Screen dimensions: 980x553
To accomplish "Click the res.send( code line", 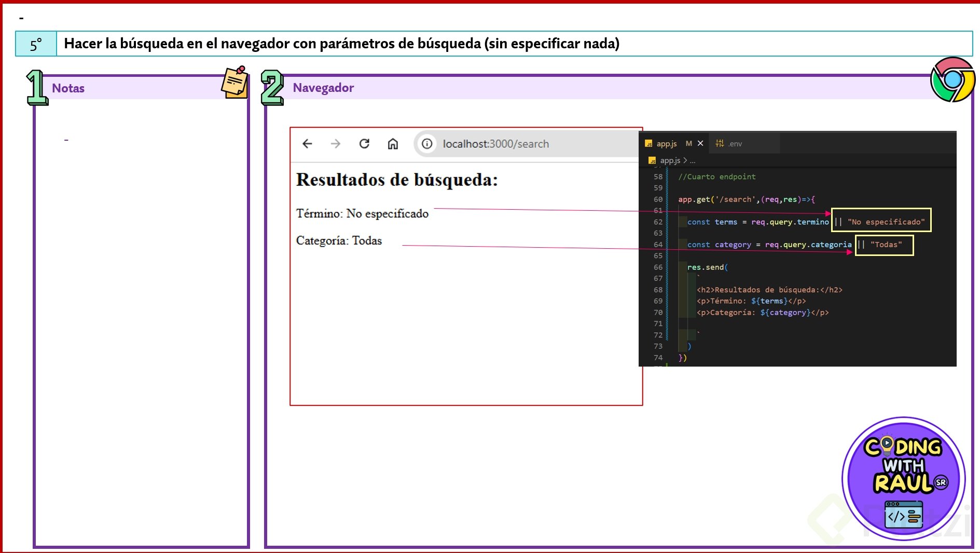I will point(708,267).
